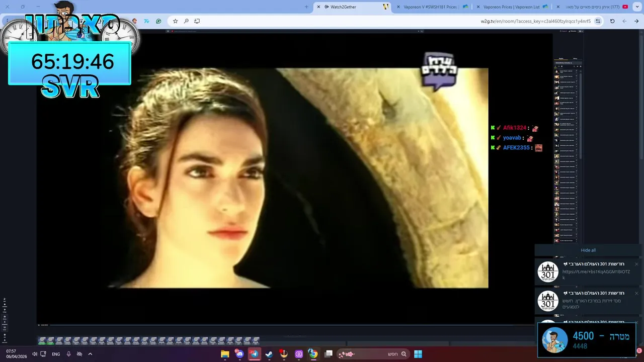Click the green circular extension icon
644x362 pixels.
coord(158,21)
